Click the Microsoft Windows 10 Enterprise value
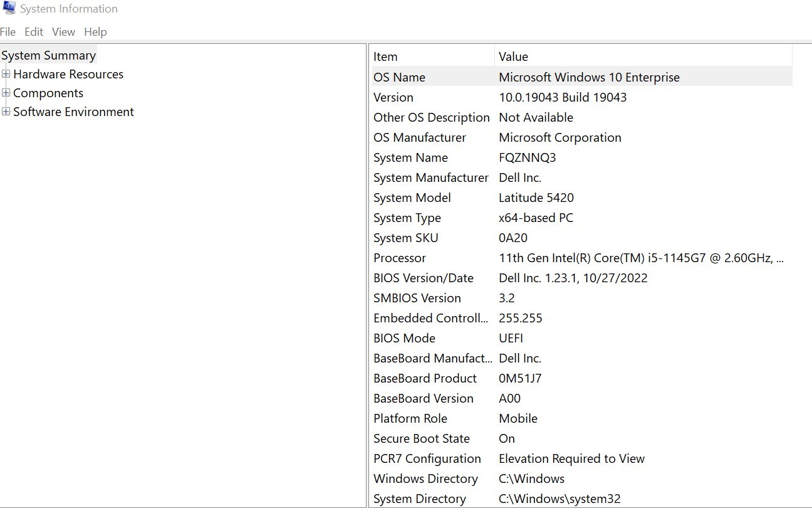The height and width of the screenshot is (508, 812). tap(589, 77)
